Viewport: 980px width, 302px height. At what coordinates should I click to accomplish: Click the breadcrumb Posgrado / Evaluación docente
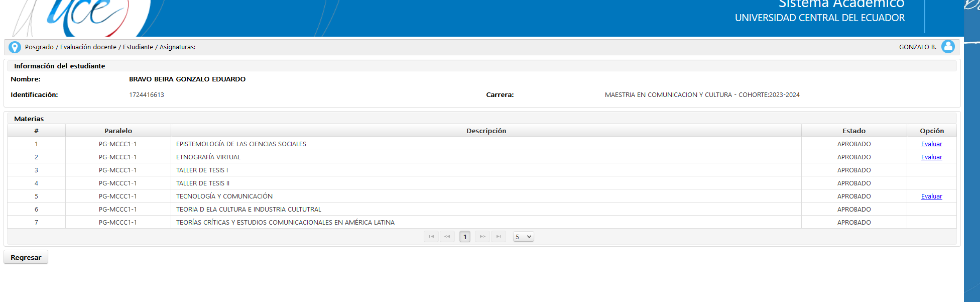71,47
